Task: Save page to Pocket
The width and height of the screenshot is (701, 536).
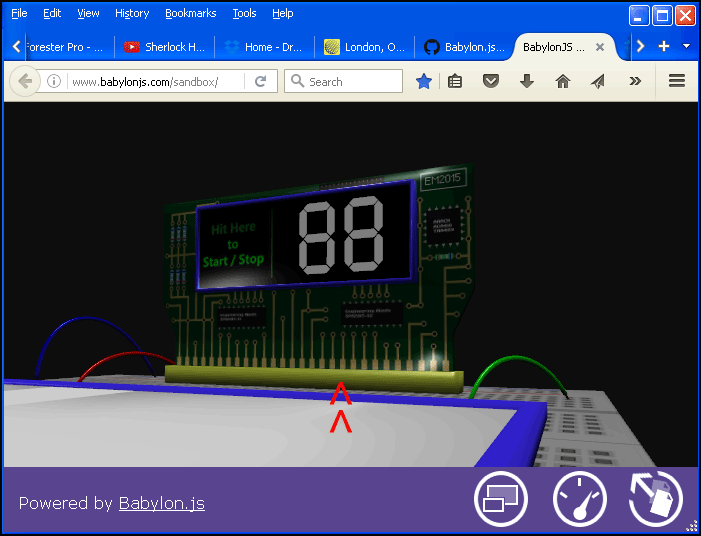Action: pos(490,81)
